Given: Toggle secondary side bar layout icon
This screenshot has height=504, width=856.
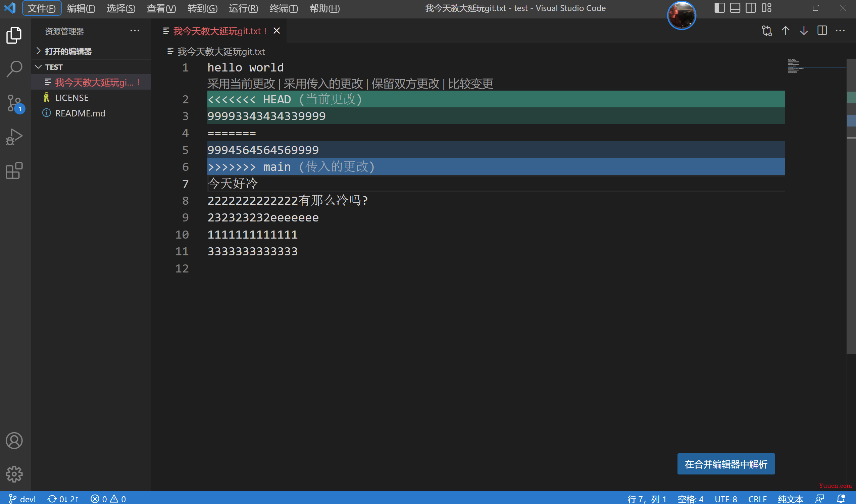Looking at the screenshot, I should (751, 8).
